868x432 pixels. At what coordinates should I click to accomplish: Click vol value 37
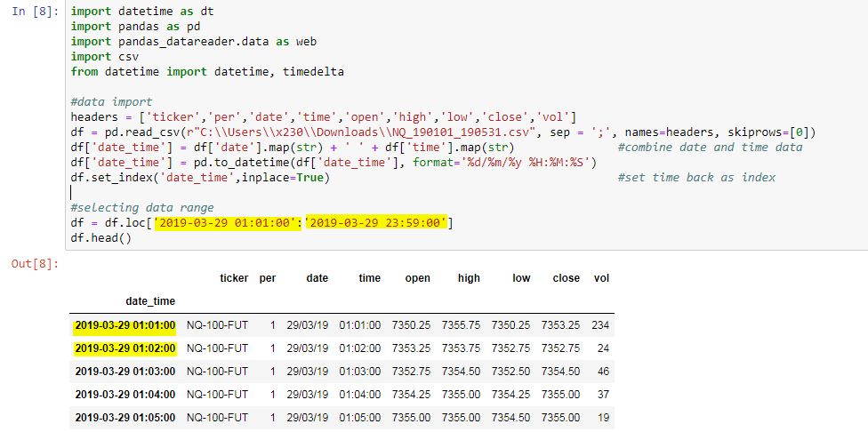(603, 395)
